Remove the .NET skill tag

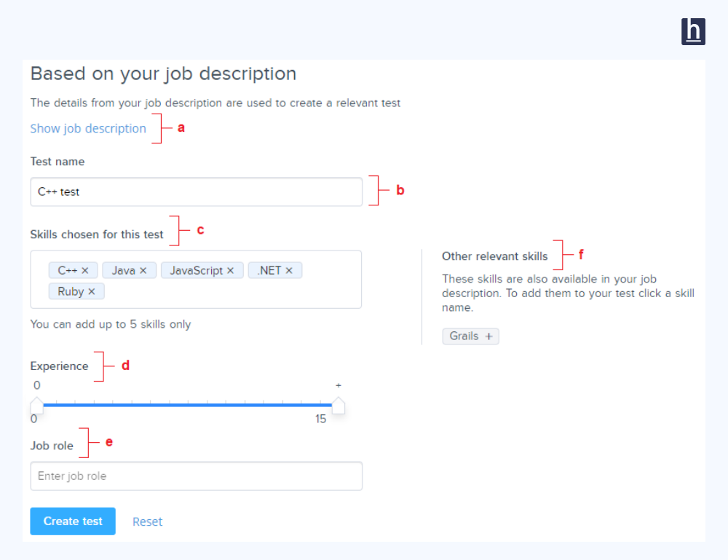coord(289,270)
